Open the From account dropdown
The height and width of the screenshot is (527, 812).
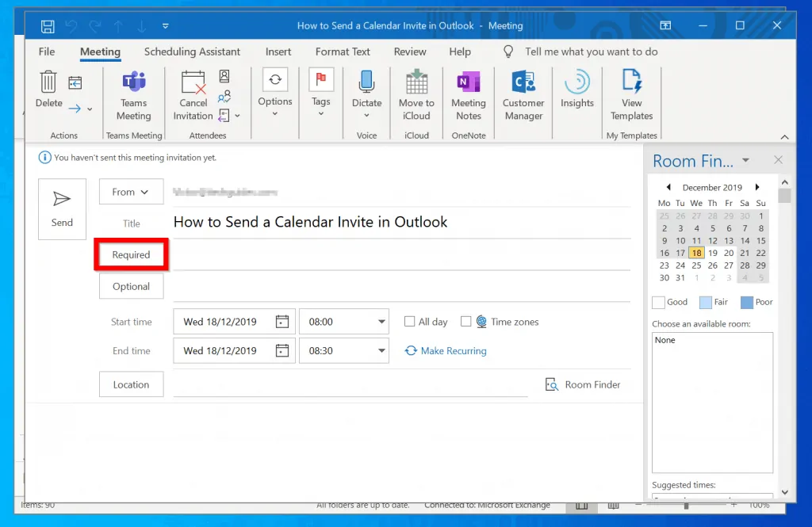[x=131, y=191]
